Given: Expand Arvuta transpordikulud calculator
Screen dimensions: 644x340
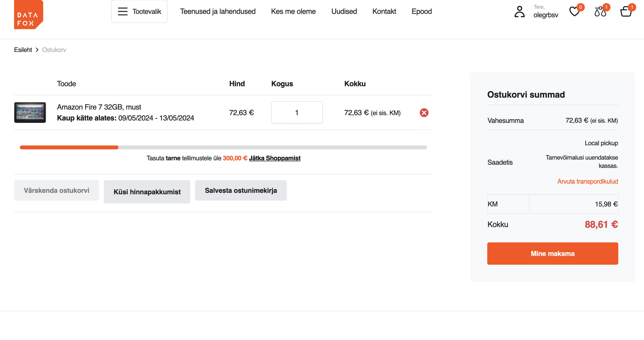Looking at the screenshot, I should pyautogui.click(x=587, y=181).
